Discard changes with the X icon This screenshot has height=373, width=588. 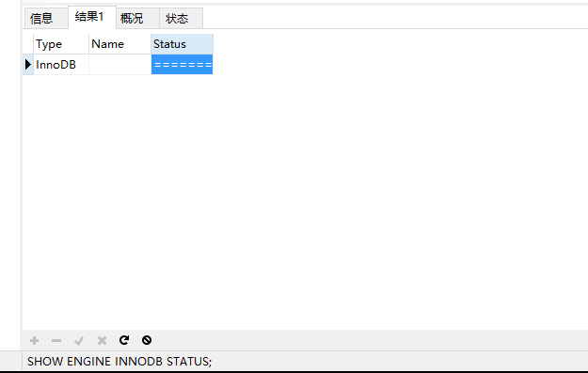102,340
